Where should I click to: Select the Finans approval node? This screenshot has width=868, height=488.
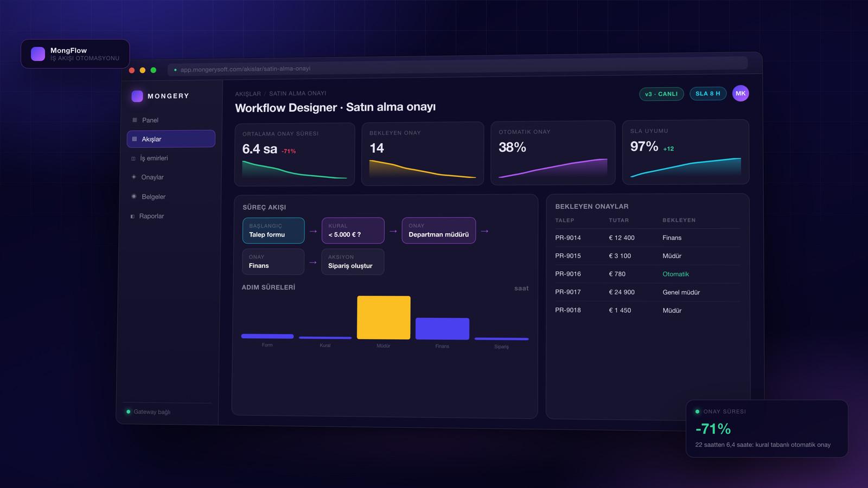point(273,261)
